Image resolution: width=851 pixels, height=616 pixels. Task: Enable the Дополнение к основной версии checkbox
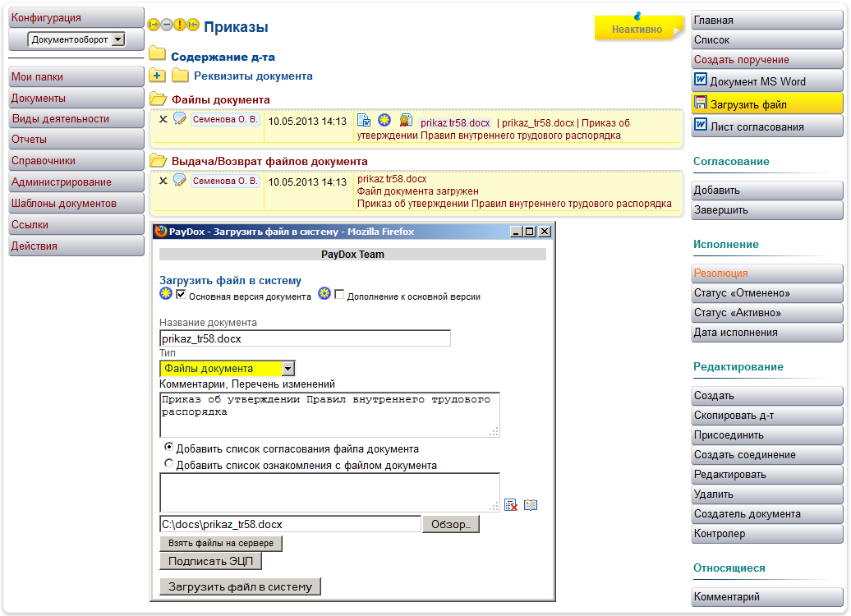click(x=339, y=295)
